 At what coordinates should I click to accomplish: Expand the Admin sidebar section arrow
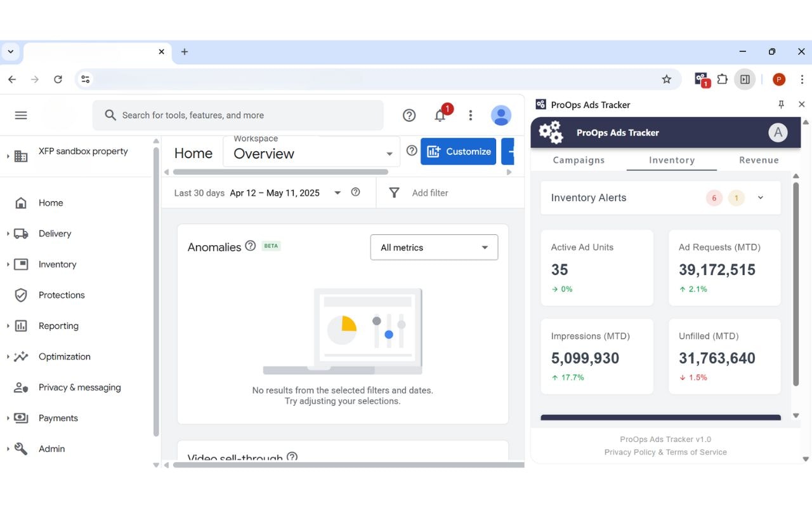(8, 449)
